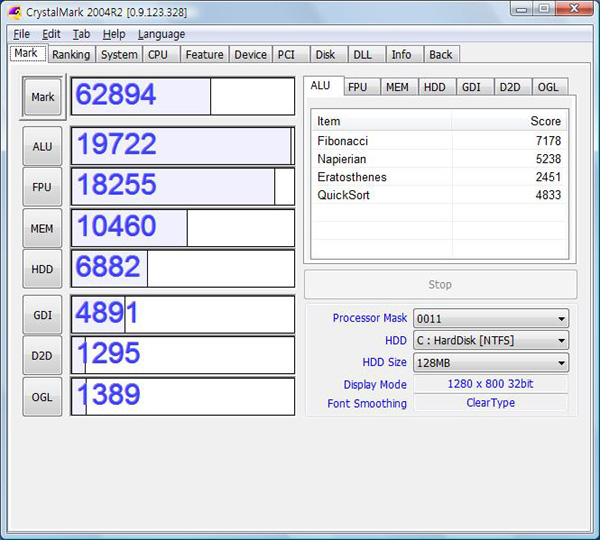The height and width of the screenshot is (540, 600).
Task: Click the MEM score bar 10460
Action: [183, 228]
